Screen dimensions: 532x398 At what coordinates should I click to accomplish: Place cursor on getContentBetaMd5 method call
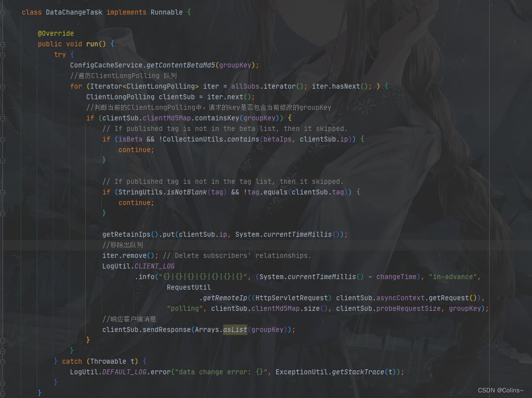click(x=181, y=65)
